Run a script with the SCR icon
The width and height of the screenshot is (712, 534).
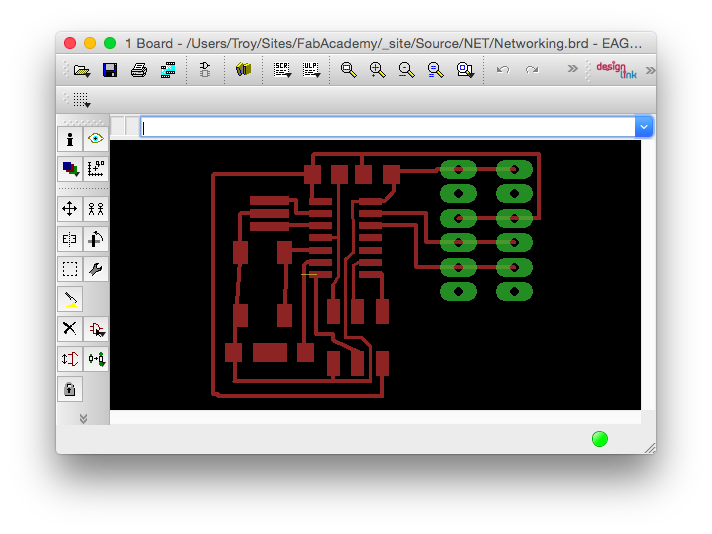coord(282,70)
